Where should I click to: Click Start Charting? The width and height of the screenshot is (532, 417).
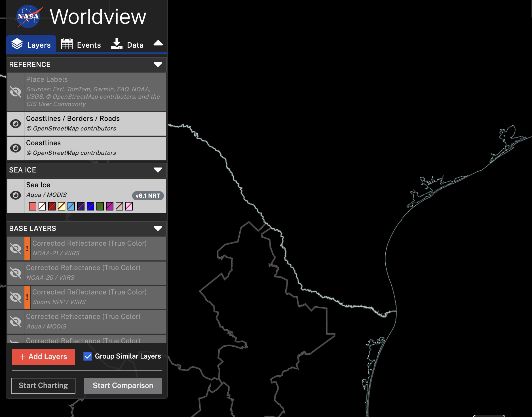43,386
